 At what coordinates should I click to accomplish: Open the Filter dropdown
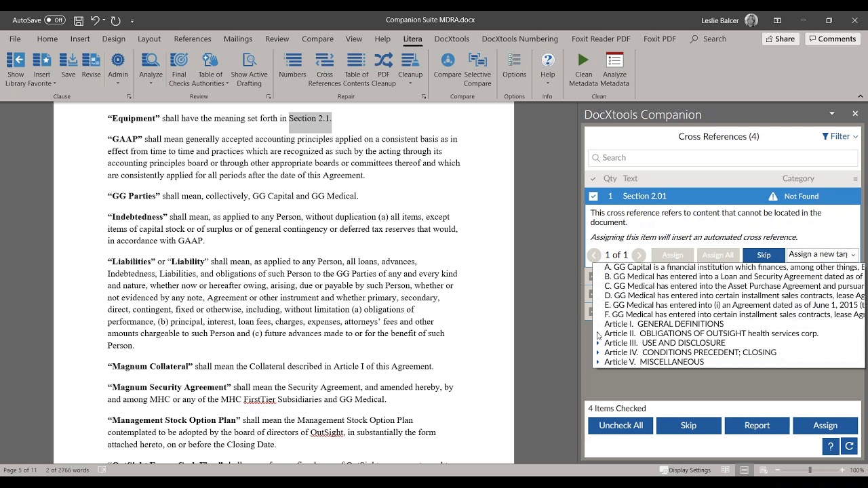coord(840,136)
